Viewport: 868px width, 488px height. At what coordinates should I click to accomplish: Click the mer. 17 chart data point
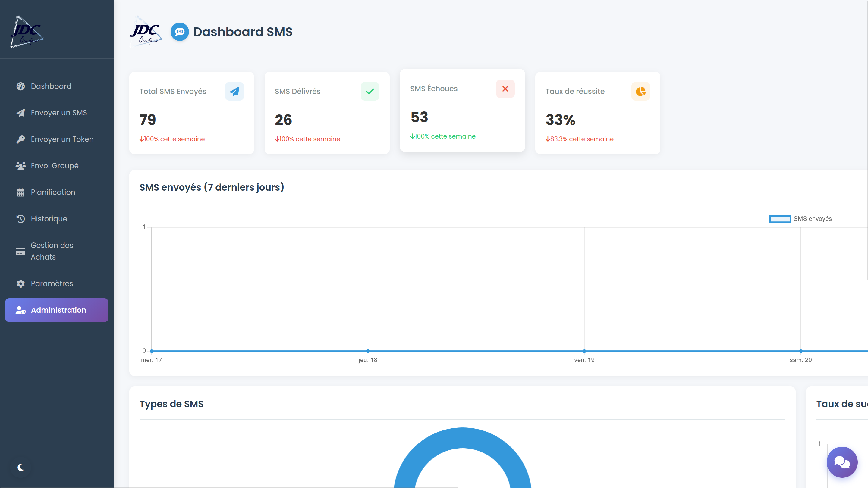coord(152,351)
